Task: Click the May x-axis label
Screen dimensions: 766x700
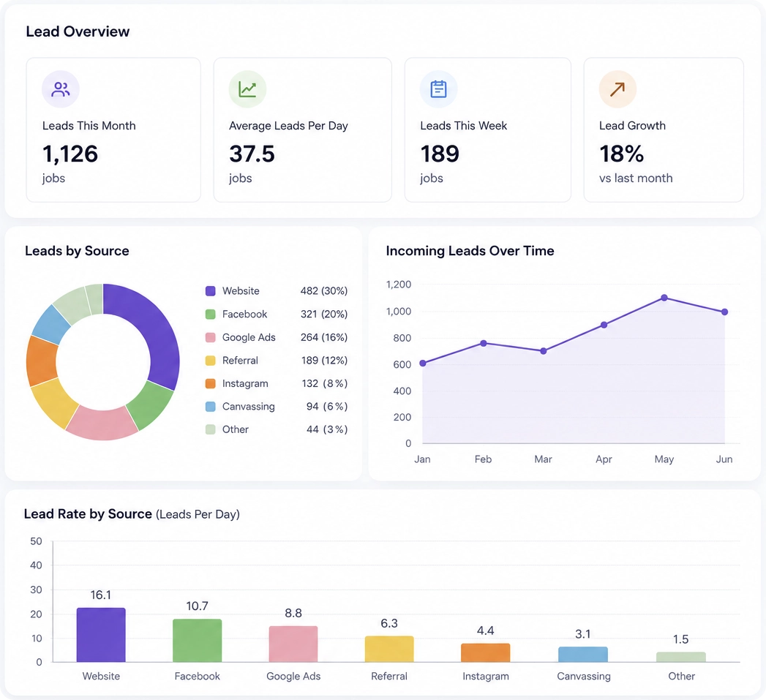Action: (x=664, y=459)
